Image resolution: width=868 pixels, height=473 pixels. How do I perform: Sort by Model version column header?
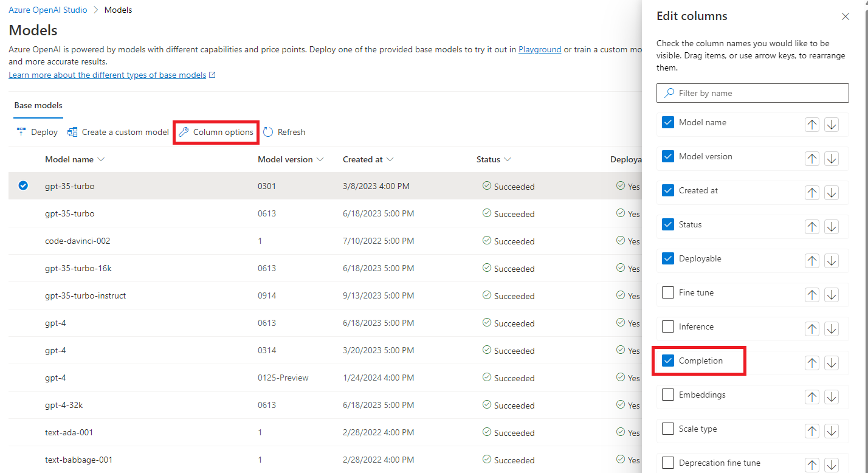[x=291, y=159]
